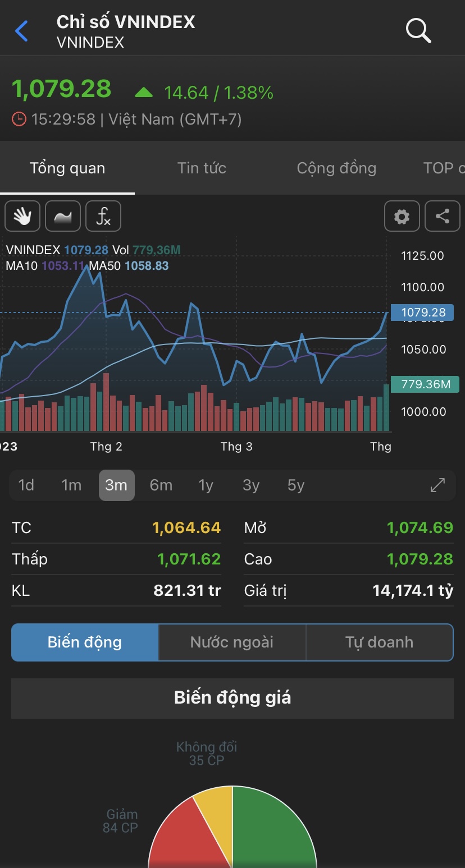Open the search magnifier icon
Viewport: 465px width, 868px height.
[x=418, y=31]
